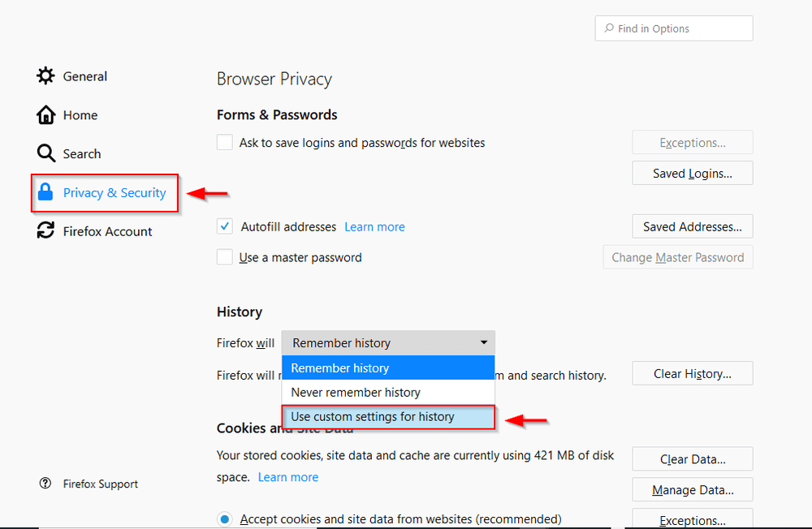812x529 pixels.
Task: Pick the Remember history list option
Action: [340, 368]
